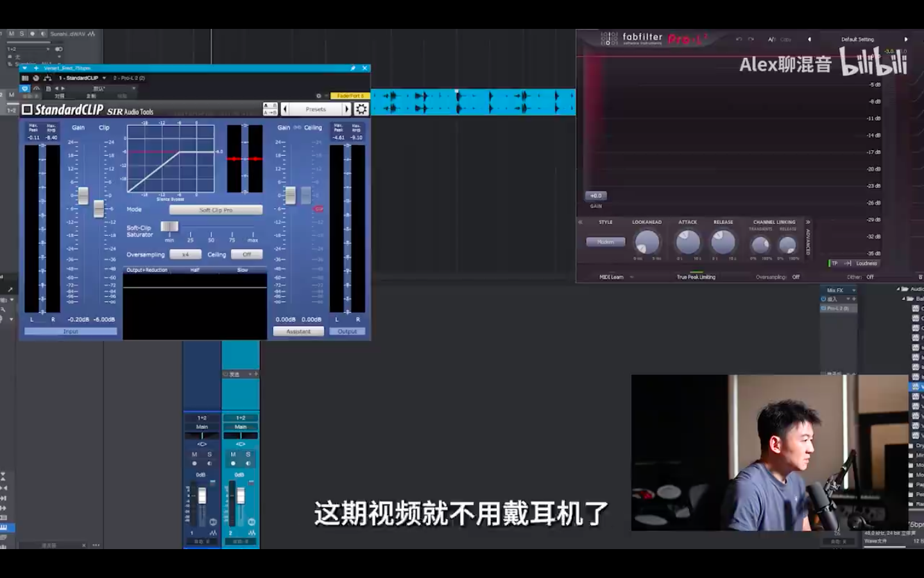Open the StandardCLIP Presets menu

316,109
